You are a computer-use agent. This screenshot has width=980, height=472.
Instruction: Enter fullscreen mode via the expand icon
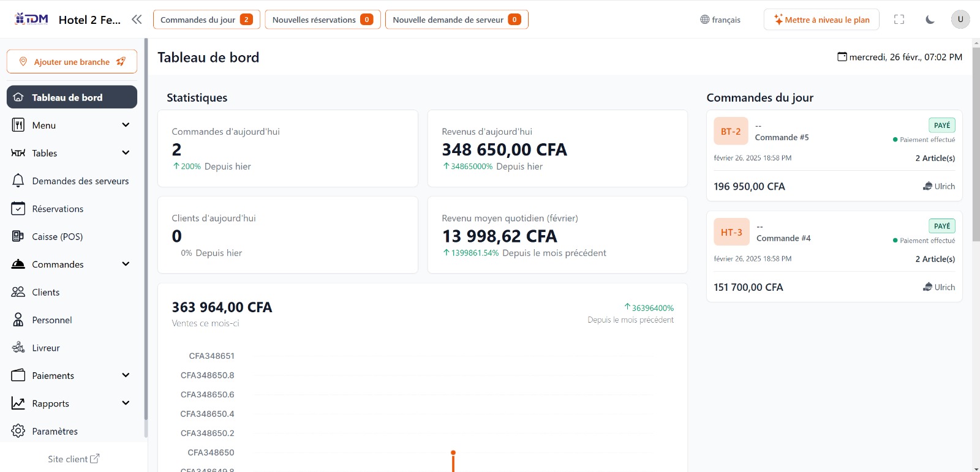899,20
